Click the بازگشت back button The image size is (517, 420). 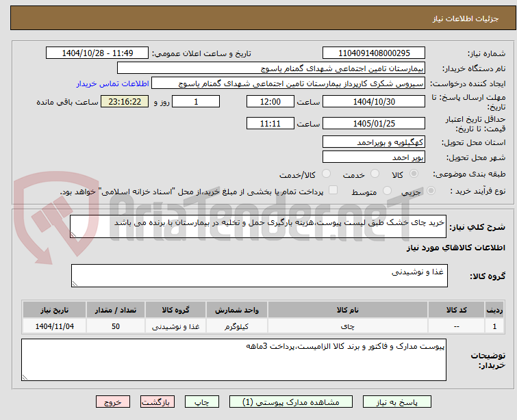[157, 402]
